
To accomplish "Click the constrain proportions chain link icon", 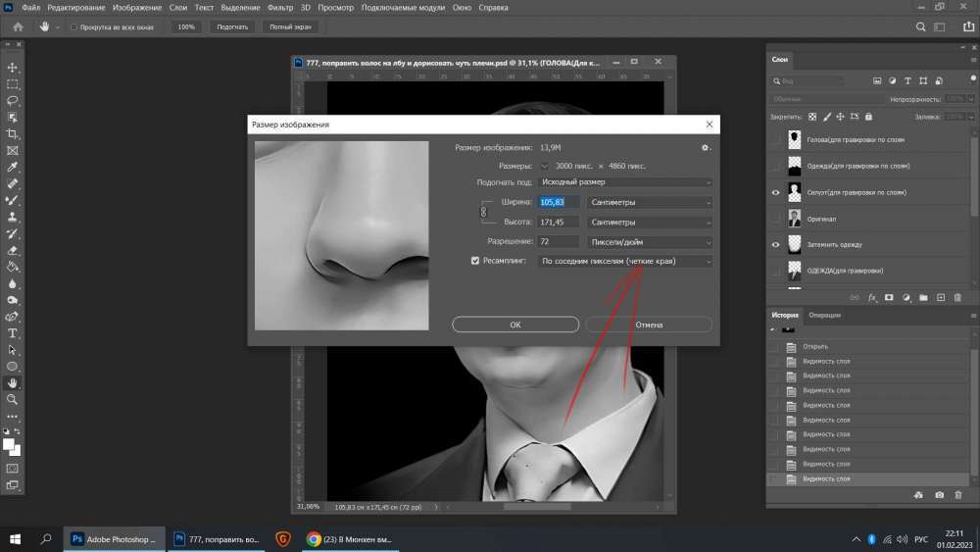I will (483, 212).
